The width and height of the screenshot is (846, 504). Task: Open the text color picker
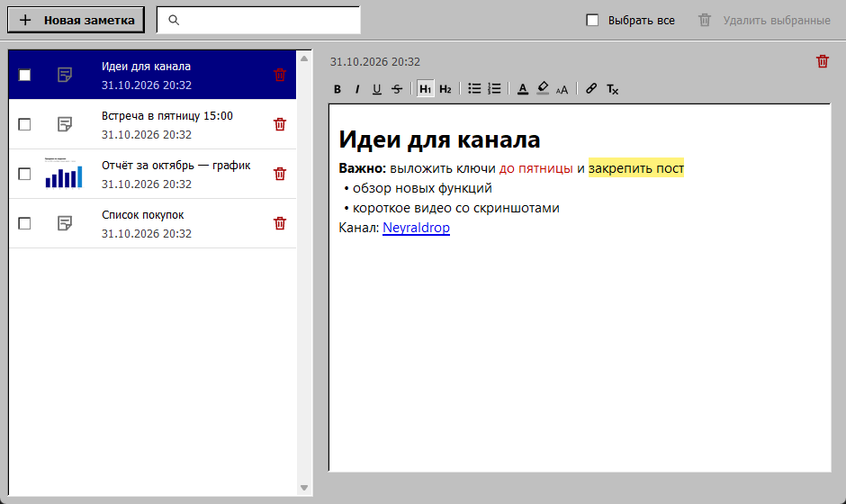click(522, 89)
